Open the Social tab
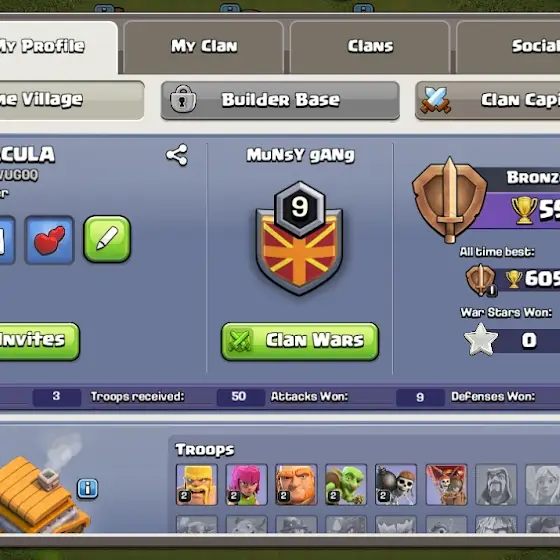 [508, 47]
